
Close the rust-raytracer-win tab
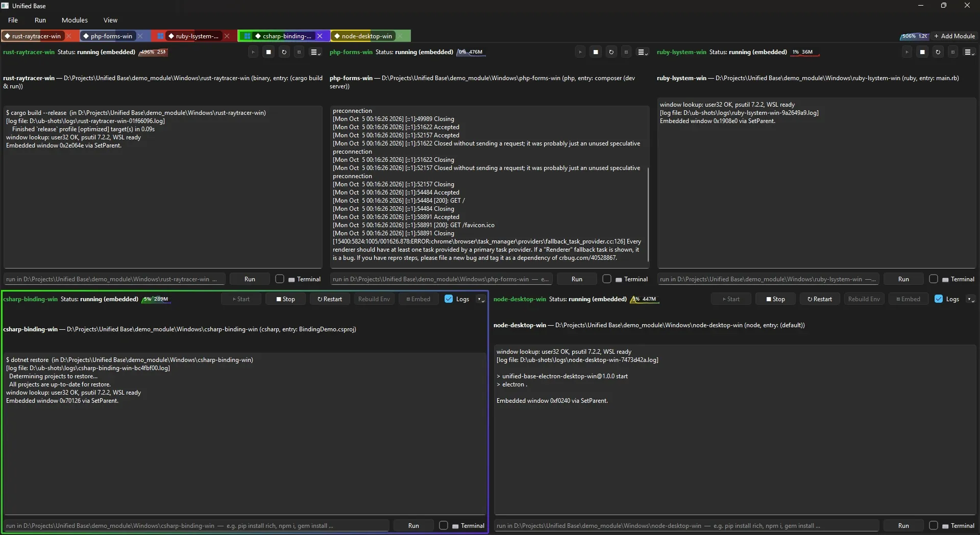coord(69,36)
